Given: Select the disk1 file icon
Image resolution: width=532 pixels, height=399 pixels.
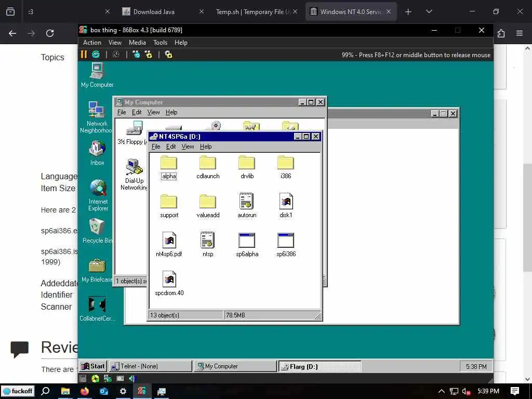Looking at the screenshot, I should tap(286, 206).
